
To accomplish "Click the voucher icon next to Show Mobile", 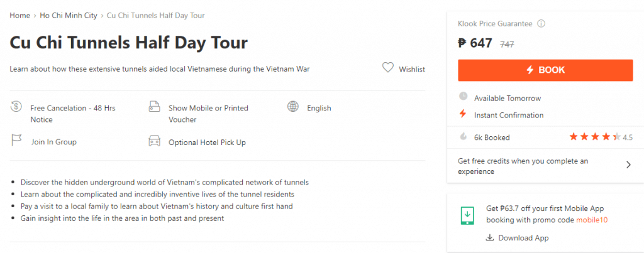I will 154,107.
